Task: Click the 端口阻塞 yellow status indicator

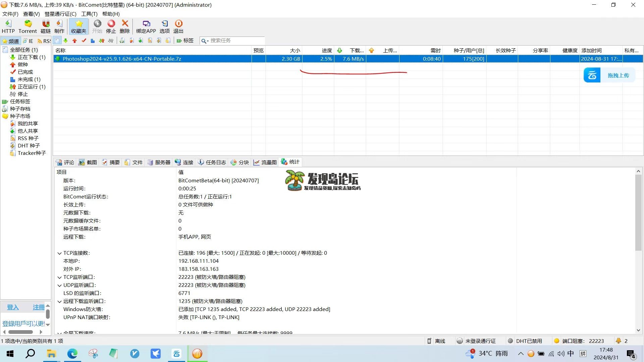Action: [x=579, y=341]
